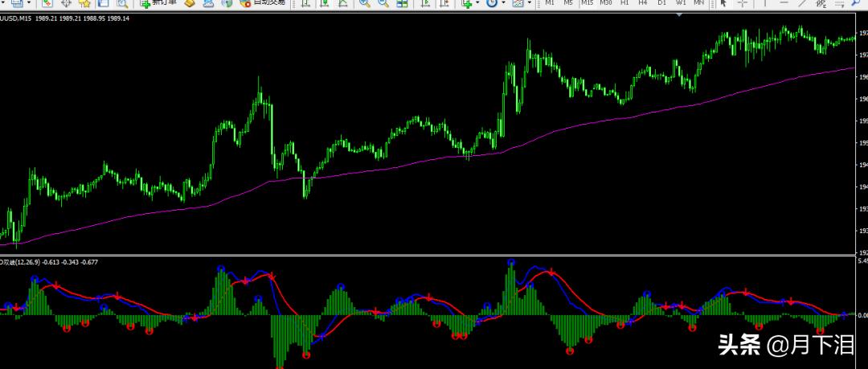This screenshot has height=369, width=868.
Task: Click the zoom out magnifier icon
Action: click(383, 3)
